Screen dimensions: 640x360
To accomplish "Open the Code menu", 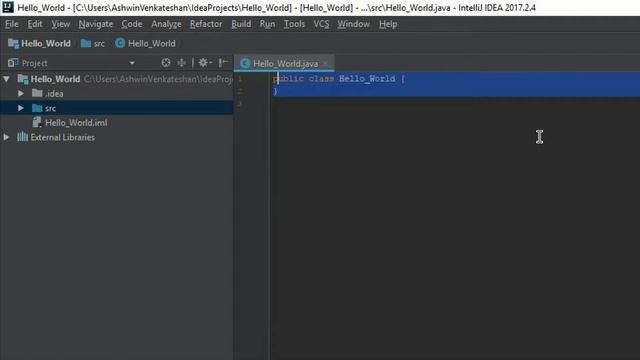I will [131, 24].
